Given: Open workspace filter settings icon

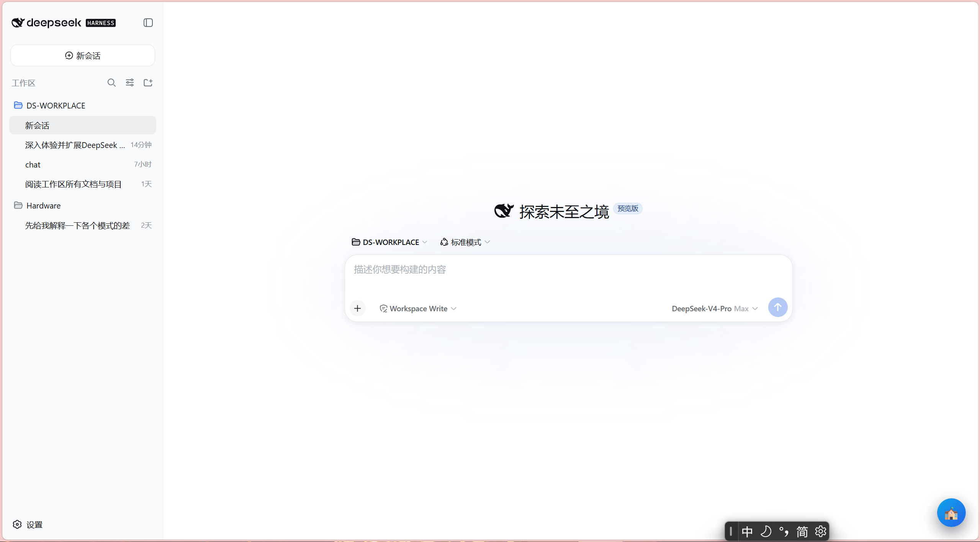Looking at the screenshot, I should 130,83.
